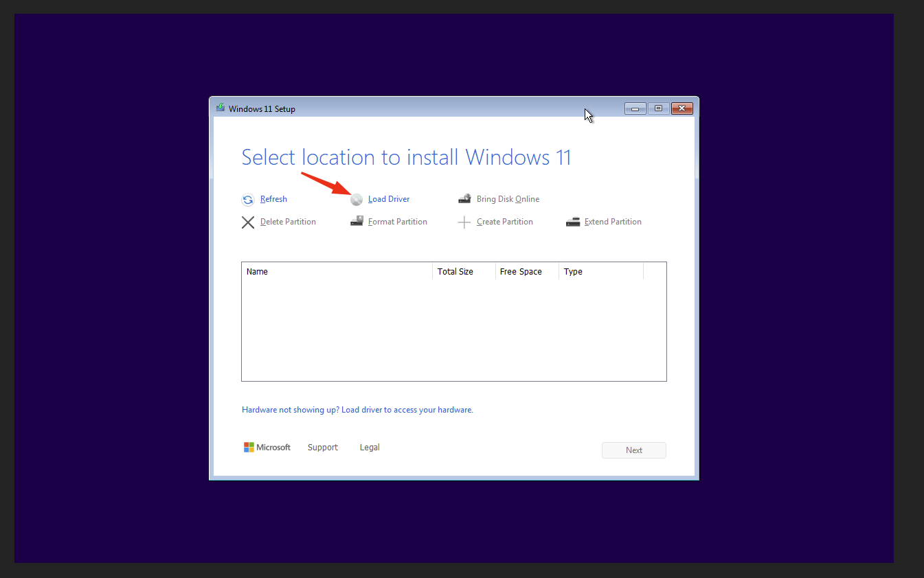
Task: Select the empty partition list area
Action: (453, 330)
